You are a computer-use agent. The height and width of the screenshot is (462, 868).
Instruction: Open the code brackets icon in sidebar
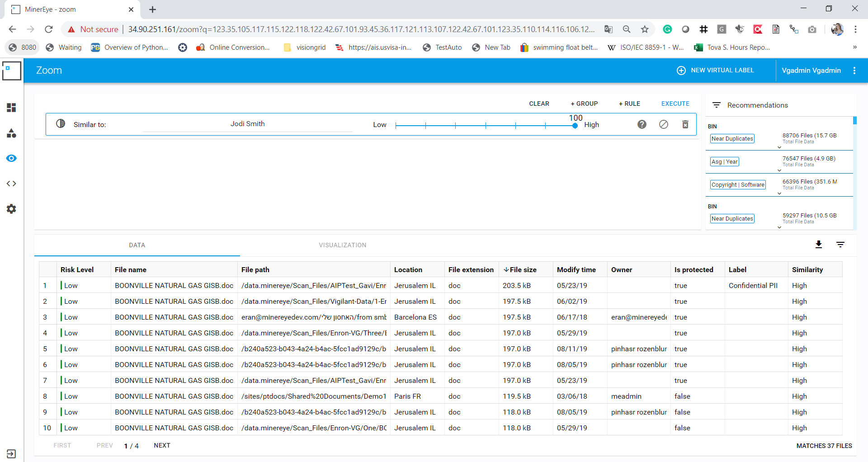click(11, 184)
